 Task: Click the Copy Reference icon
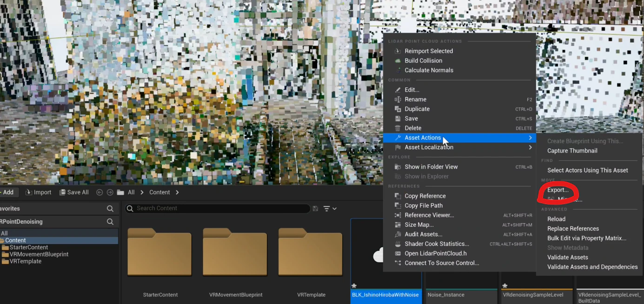pos(398,196)
